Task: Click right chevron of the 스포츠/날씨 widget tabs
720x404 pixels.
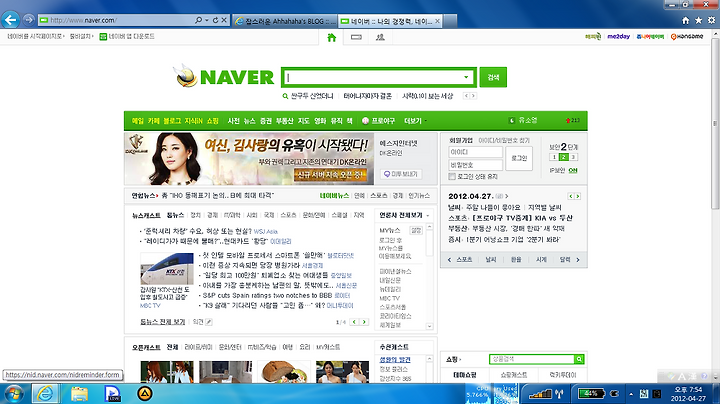Action: click(578, 260)
